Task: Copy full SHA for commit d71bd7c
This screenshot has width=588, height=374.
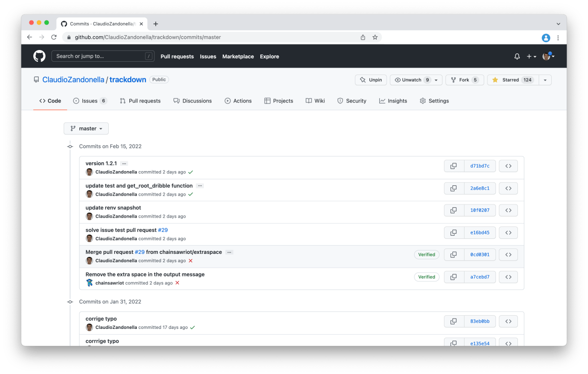Action: coord(454,166)
